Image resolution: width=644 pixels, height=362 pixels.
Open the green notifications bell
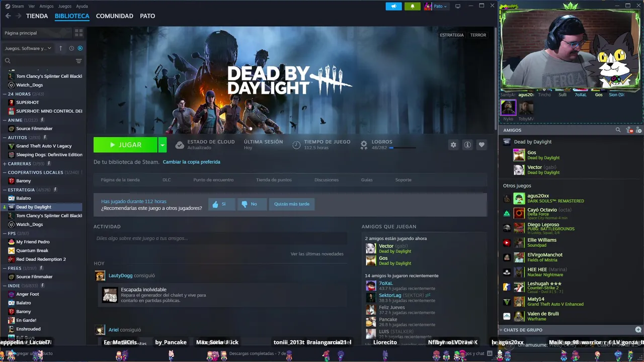click(x=413, y=6)
